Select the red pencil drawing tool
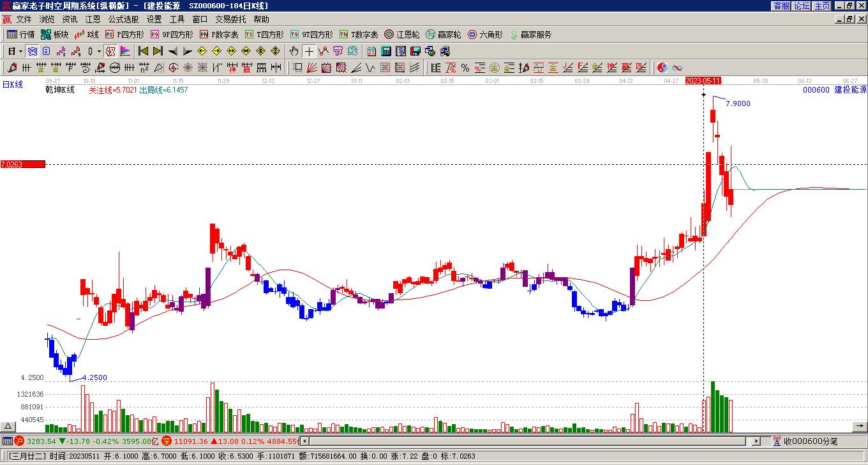Screen dimensions: 868x465 (12, 68)
